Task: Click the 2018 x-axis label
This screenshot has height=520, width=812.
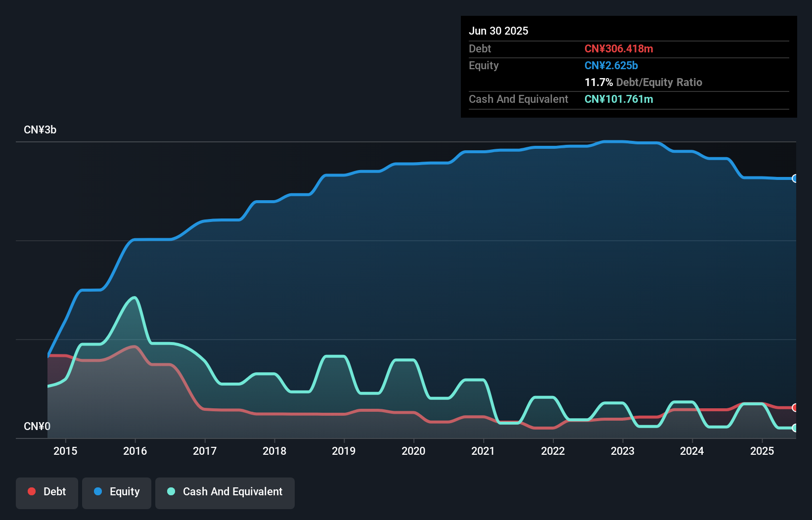Action: point(274,451)
